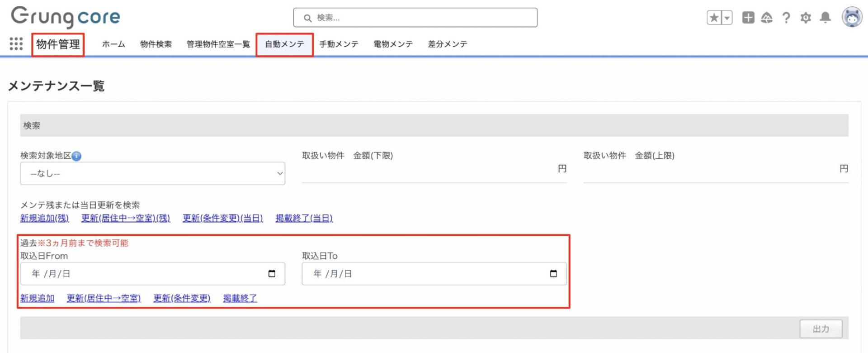This screenshot has height=353, width=868.
Task: Click the global actions plus icon
Action: [x=748, y=18]
